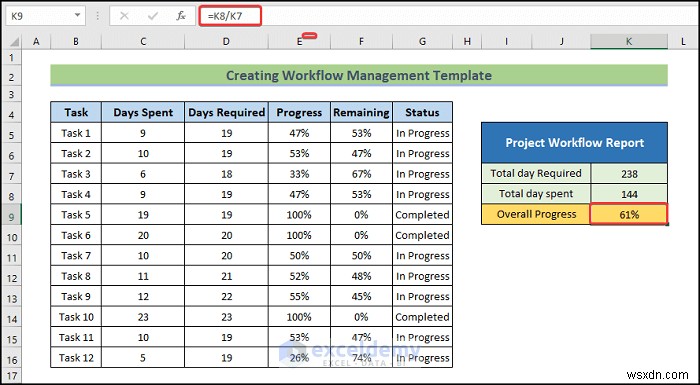The width and height of the screenshot is (700, 385).
Task: Click the Progress header cell
Action: 299,112
